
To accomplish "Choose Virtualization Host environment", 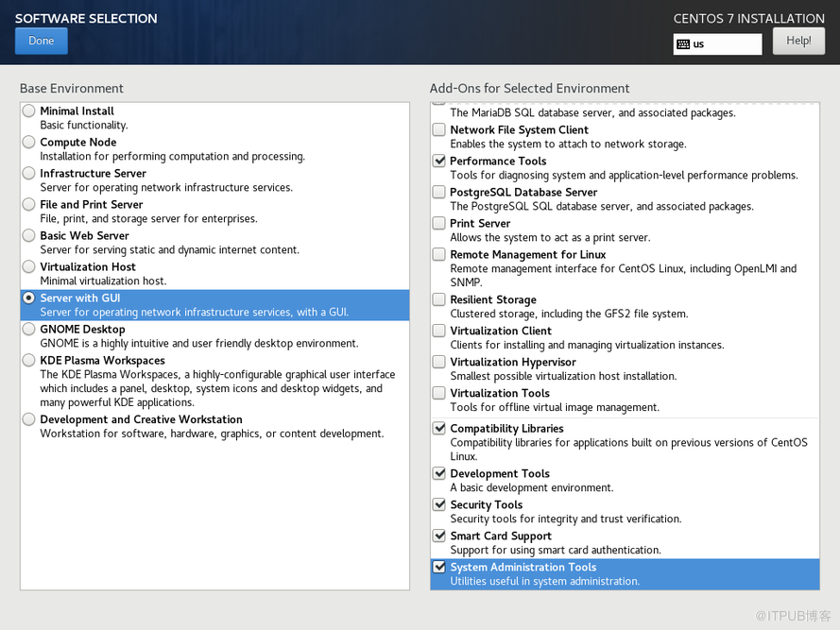I will [29, 267].
